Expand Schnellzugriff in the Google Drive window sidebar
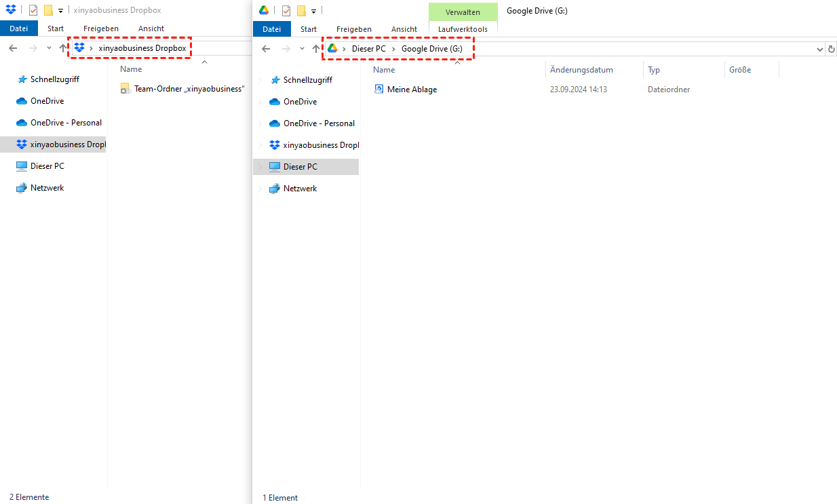The image size is (837, 504). pos(260,80)
